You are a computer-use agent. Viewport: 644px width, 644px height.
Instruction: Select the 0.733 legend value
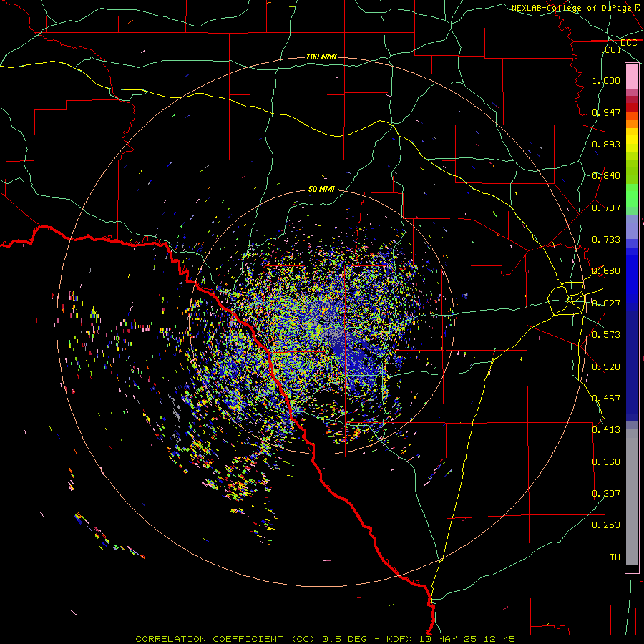pyautogui.click(x=606, y=240)
